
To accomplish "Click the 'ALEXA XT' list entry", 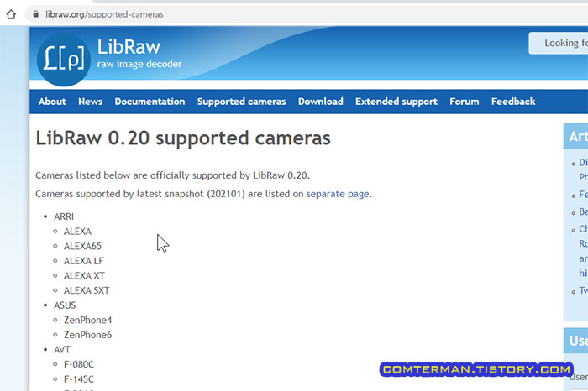I will pos(84,276).
